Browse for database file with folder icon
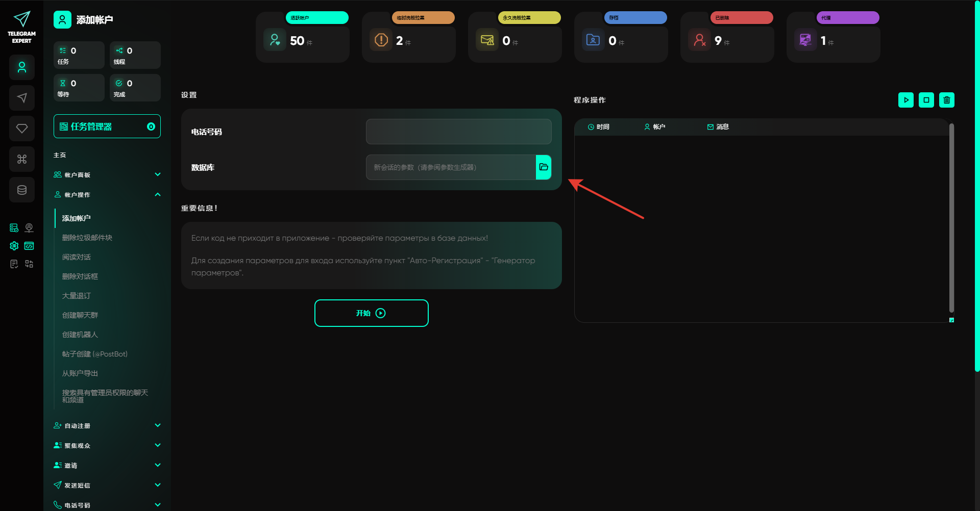 tap(544, 167)
